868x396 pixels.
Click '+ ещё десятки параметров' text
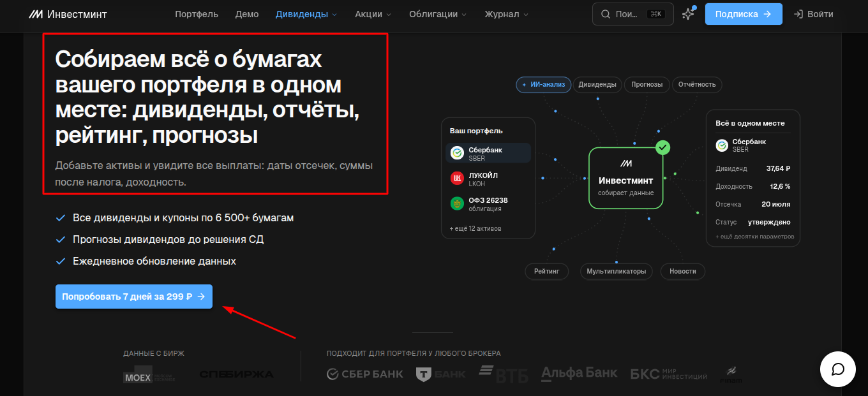[755, 237]
